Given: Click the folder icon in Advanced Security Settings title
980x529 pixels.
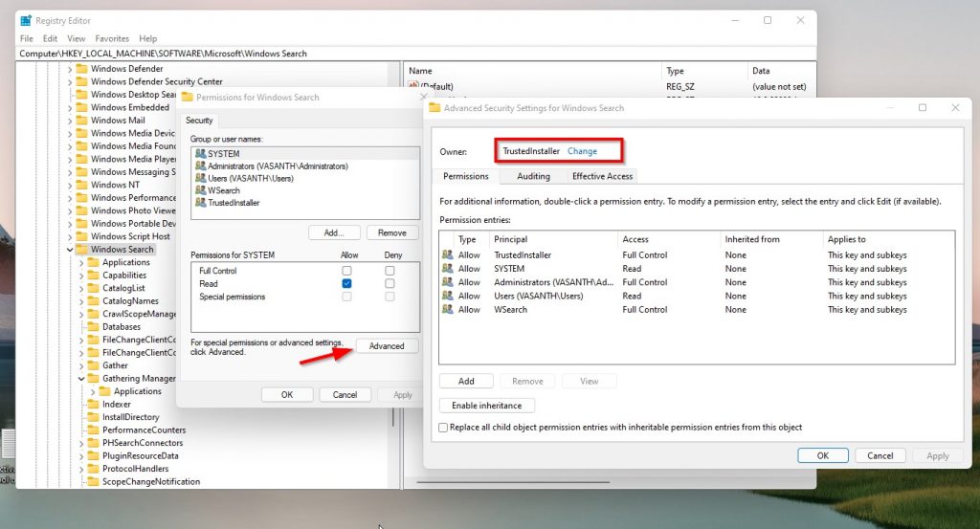Looking at the screenshot, I should coord(434,107).
